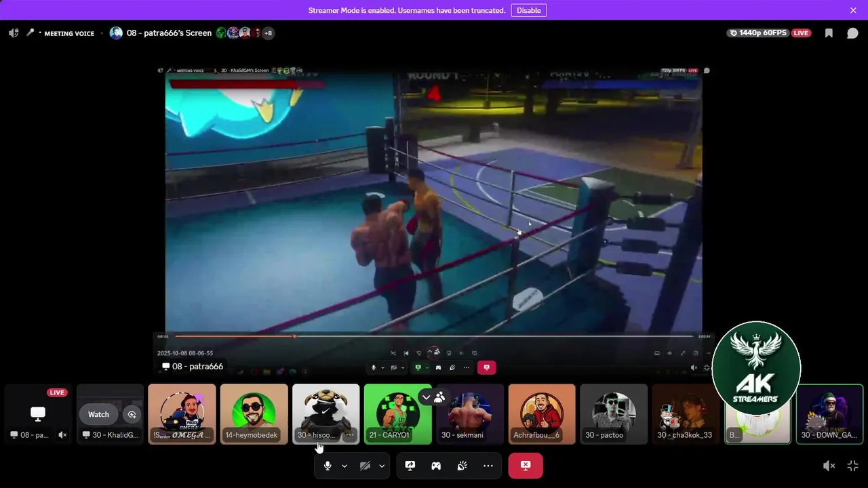Select the 21 - CARYO1 participant tile
This screenshot has height=488, width=868.
[x=398, y=414]
